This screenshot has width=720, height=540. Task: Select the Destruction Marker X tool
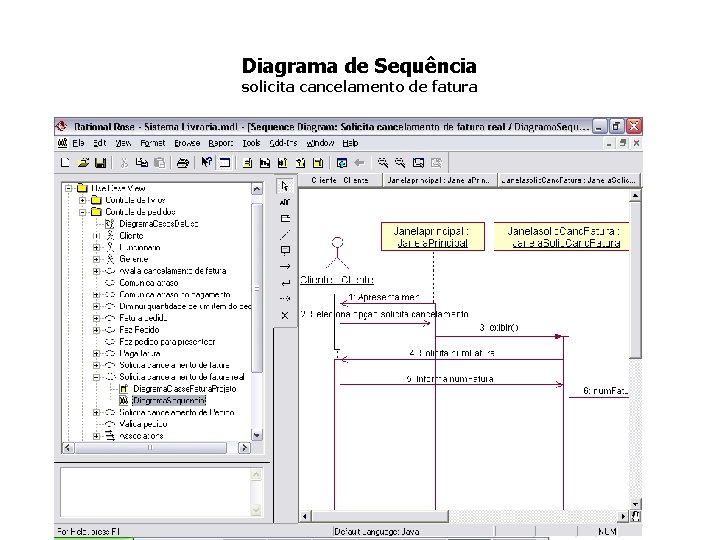[x=285, y=315]
